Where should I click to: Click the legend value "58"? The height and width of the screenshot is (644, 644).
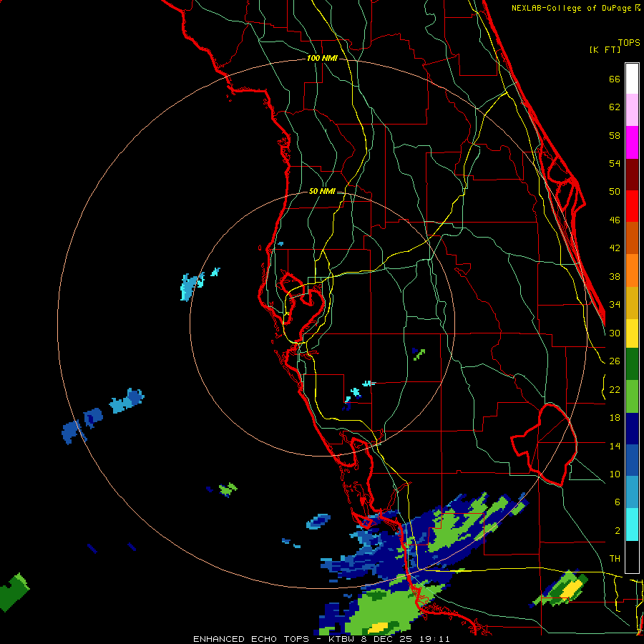click(x=615, y=135)
